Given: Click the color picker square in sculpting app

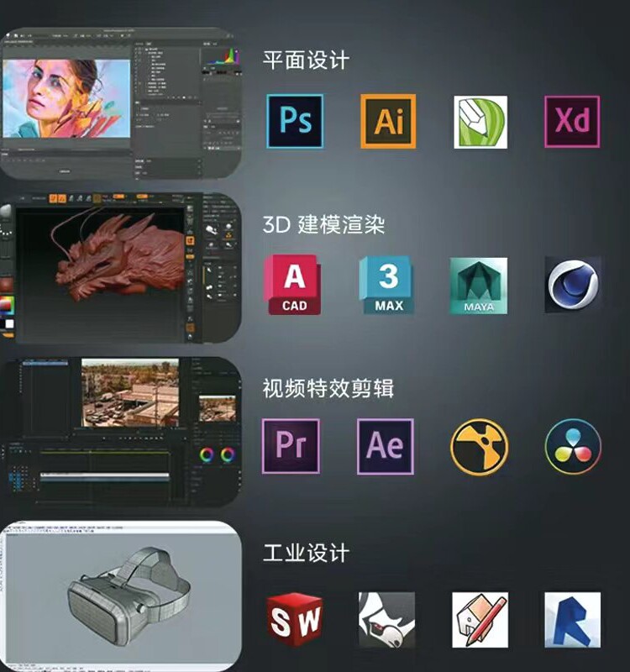Looking at the screenshot, I should pyautogui.click(x=7, y=305).
